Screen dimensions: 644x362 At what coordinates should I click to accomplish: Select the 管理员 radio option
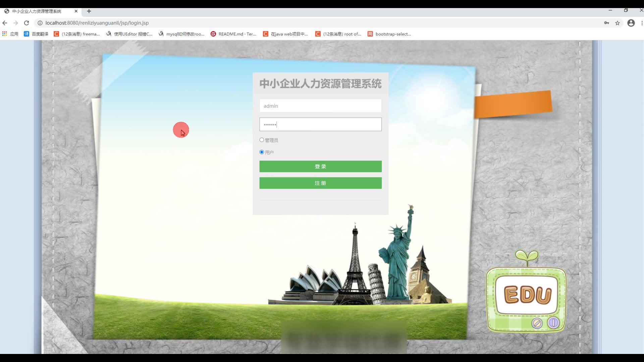pos(262,140)
